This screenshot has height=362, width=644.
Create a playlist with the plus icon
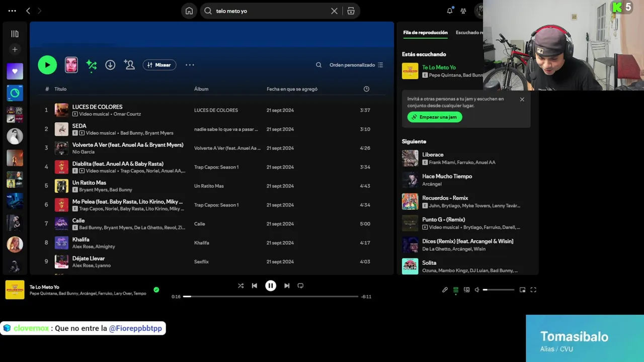15,49
